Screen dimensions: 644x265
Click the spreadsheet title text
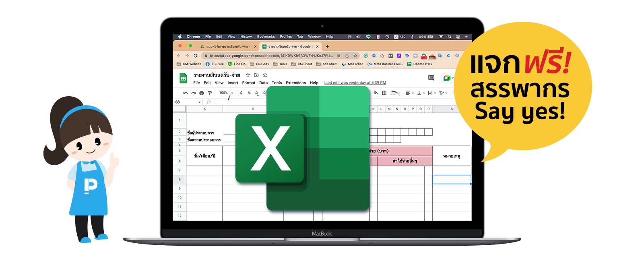pos(217,75)
